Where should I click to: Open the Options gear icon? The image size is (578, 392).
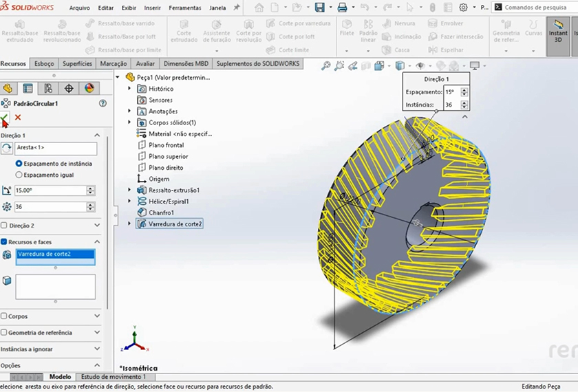point(463,8)
